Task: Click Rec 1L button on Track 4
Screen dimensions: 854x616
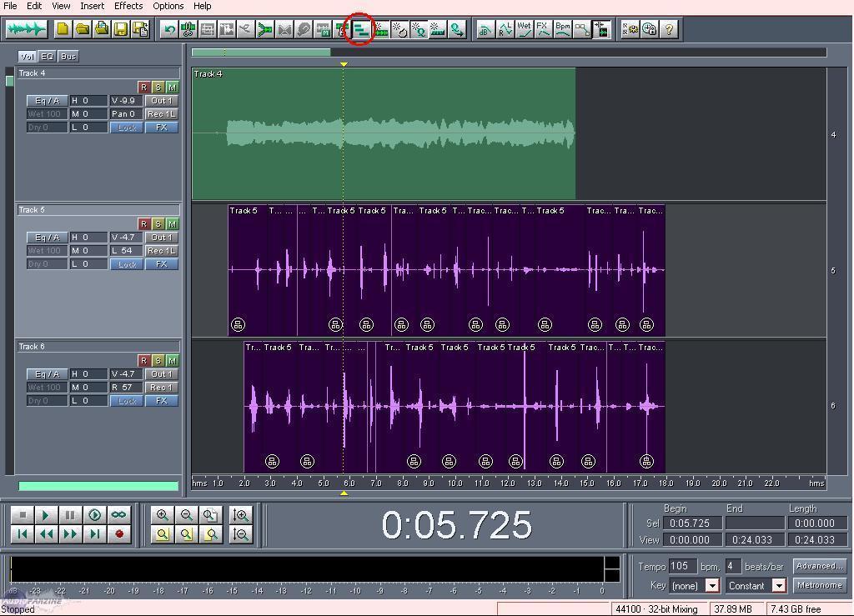Action: coord(162,113)
